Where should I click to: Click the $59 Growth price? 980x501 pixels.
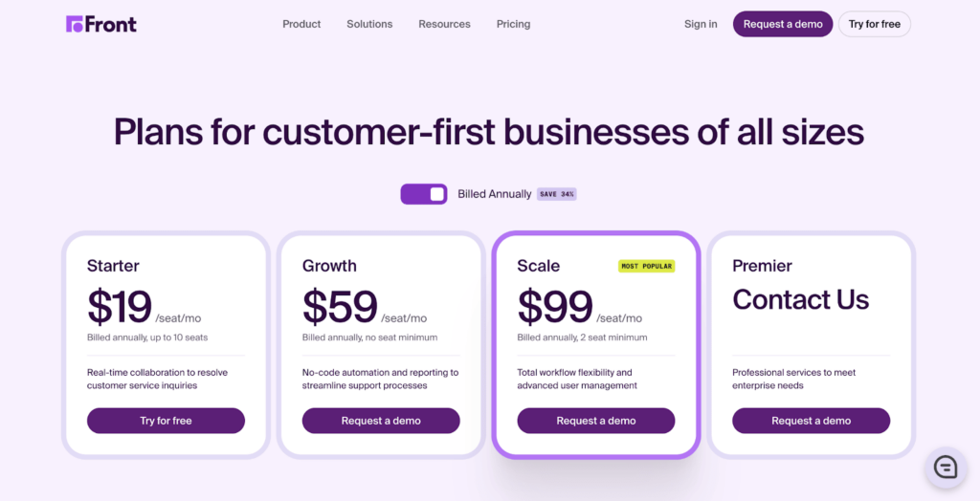(340, 307)
